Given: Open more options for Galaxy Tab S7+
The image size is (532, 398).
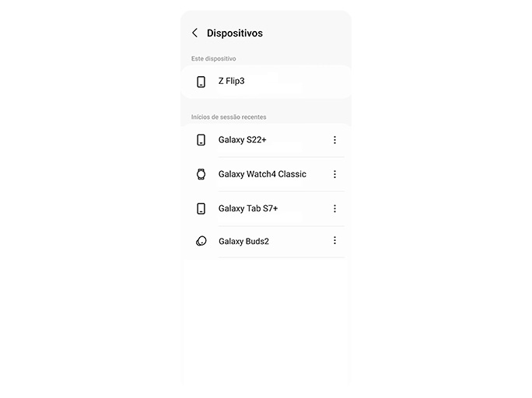Looking at the screenshot, I should (x=334, y=208).
